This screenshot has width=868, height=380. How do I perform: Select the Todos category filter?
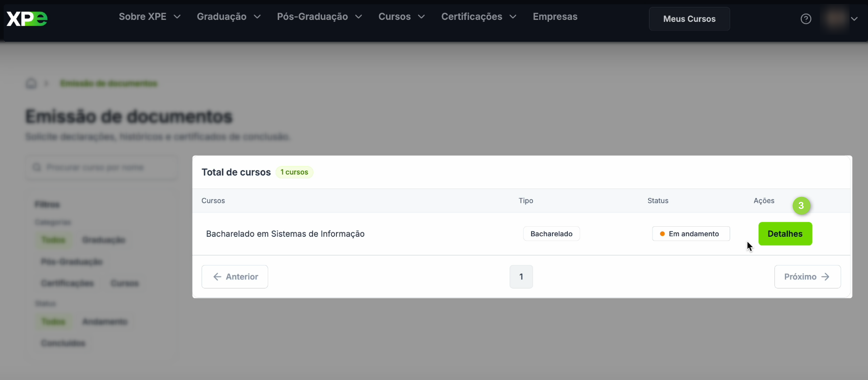coord(53,240)
